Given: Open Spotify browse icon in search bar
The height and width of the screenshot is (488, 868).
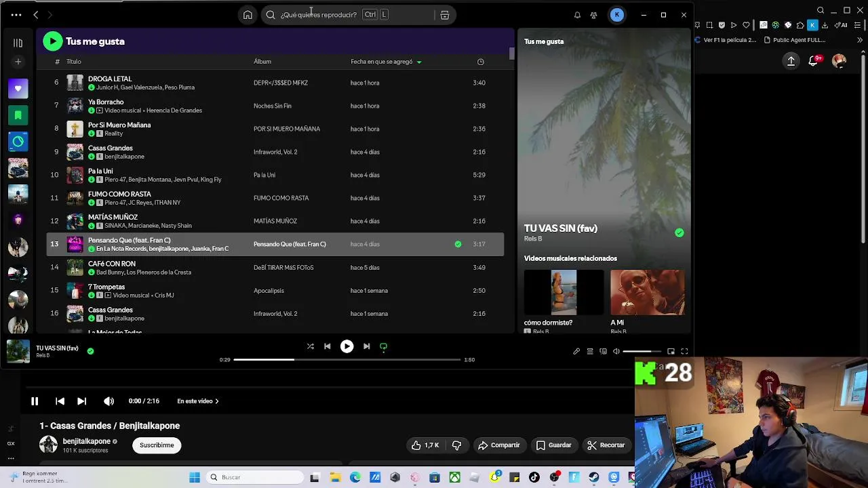Looking at the screenshot, I should point(445,15).
